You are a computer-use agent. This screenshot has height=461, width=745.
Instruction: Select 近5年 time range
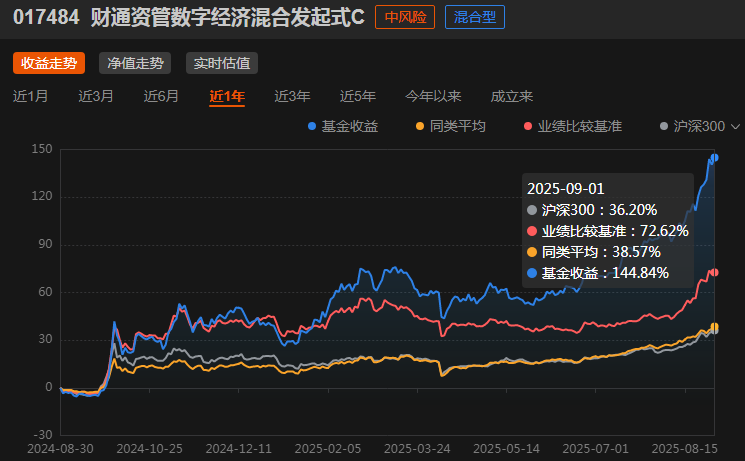[x=358, y=96]
